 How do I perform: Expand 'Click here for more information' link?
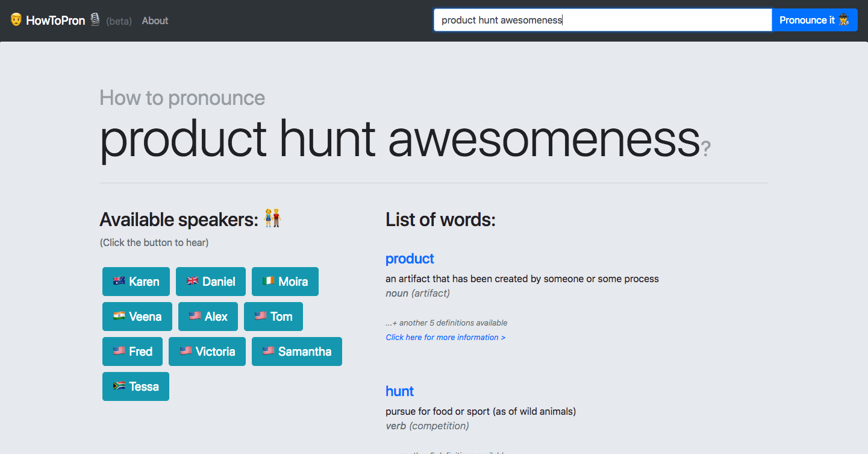445,337
